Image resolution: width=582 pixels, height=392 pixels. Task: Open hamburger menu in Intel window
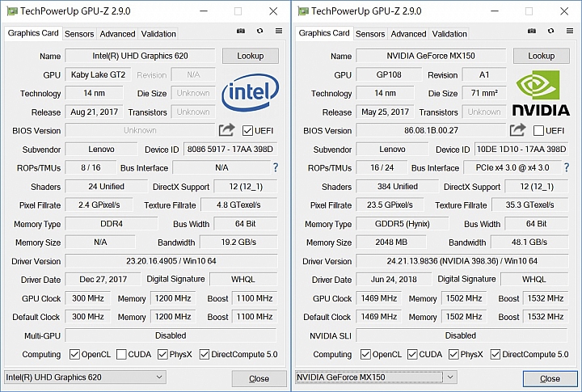[x=279, y=31]
